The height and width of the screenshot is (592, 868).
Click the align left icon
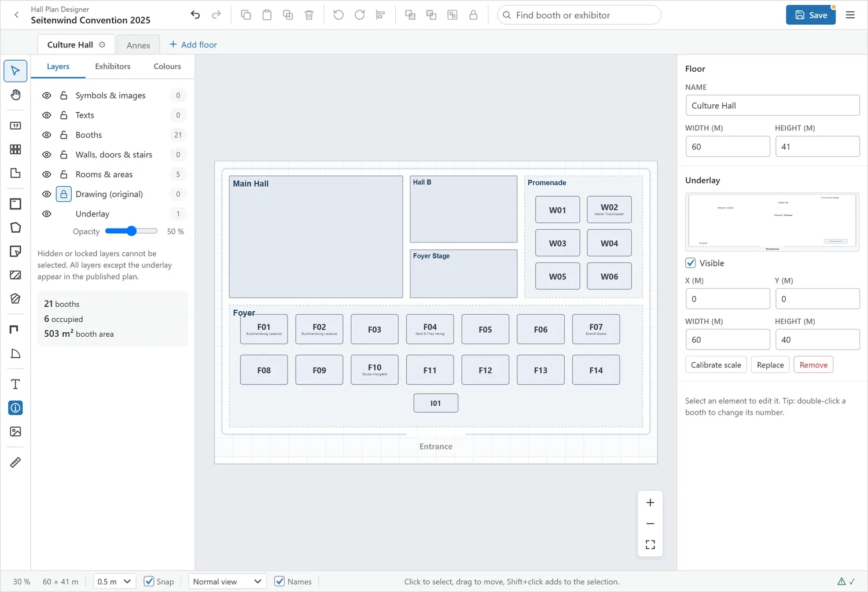tap(380, 15)
